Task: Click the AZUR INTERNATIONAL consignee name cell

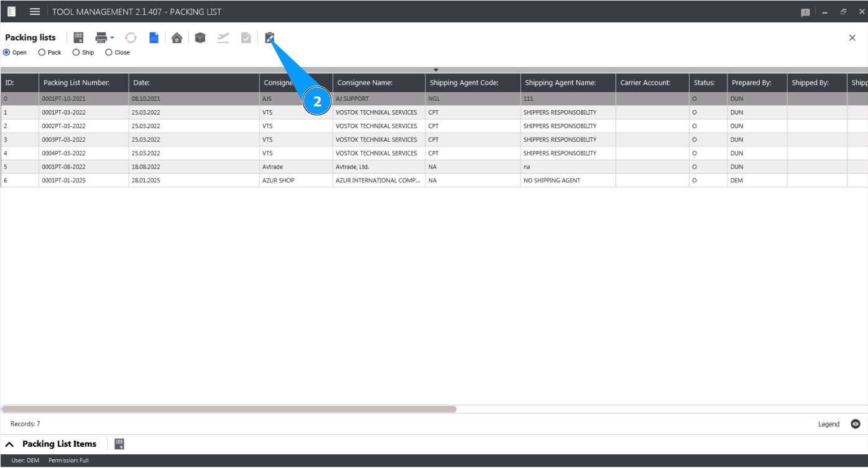Action: click(379, 180)
